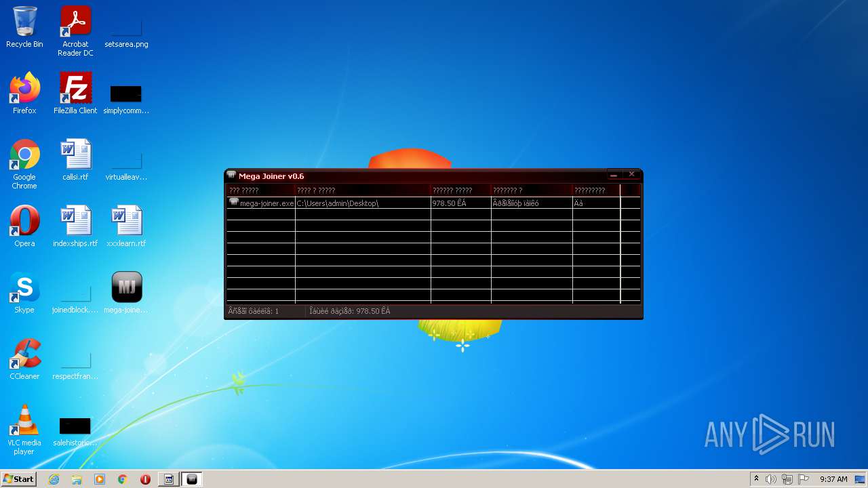Click the fifth column header in list
868x488 pixels.
597,190
